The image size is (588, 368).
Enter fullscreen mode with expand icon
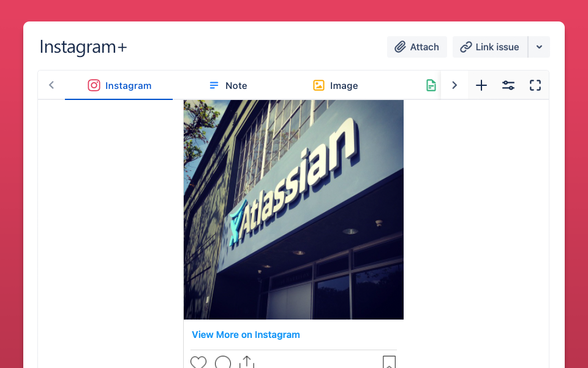[x=535, y=85]
